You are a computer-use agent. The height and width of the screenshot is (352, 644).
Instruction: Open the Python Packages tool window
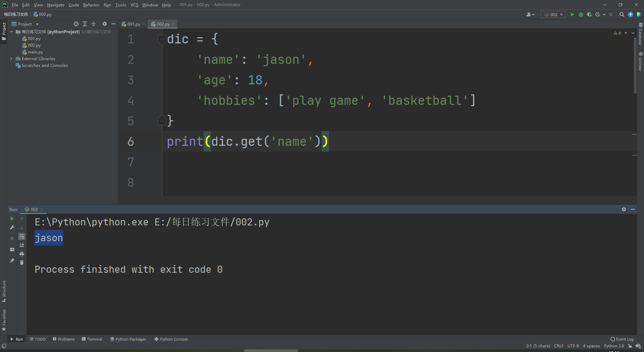[x=128, y=339]
